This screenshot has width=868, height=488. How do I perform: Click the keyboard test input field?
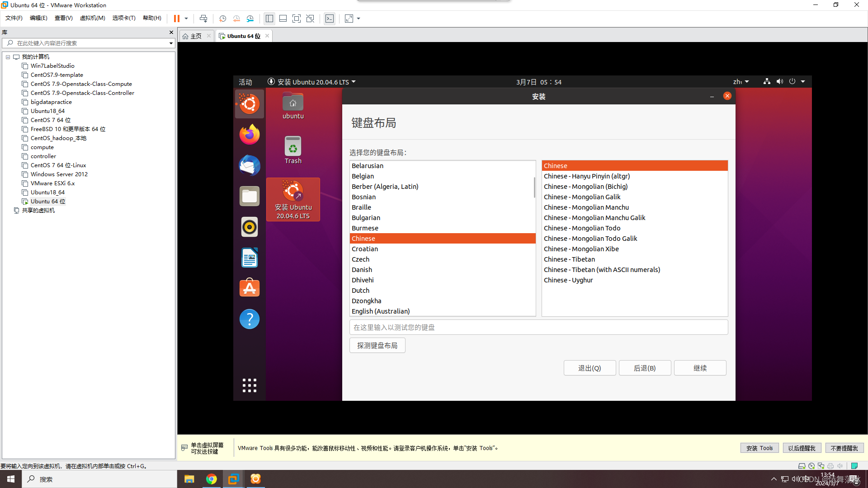[x=538, y=327]
